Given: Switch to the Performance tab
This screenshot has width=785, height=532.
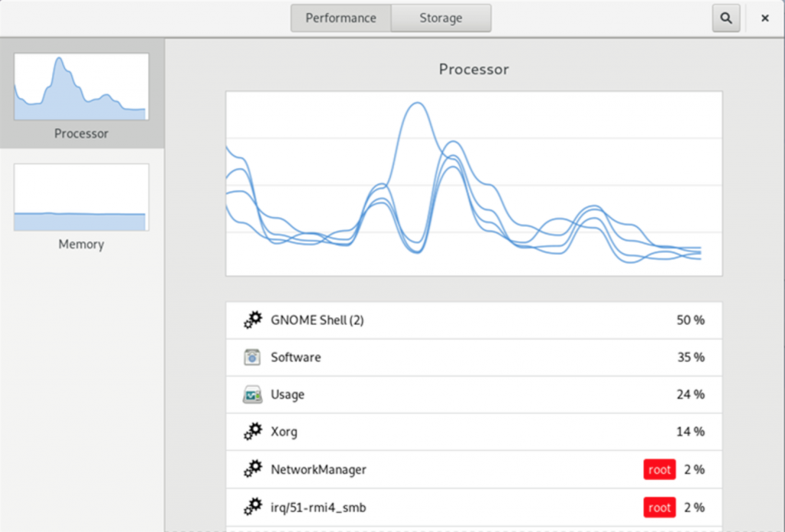Looking at the screenshot, I should pos(341,18).
